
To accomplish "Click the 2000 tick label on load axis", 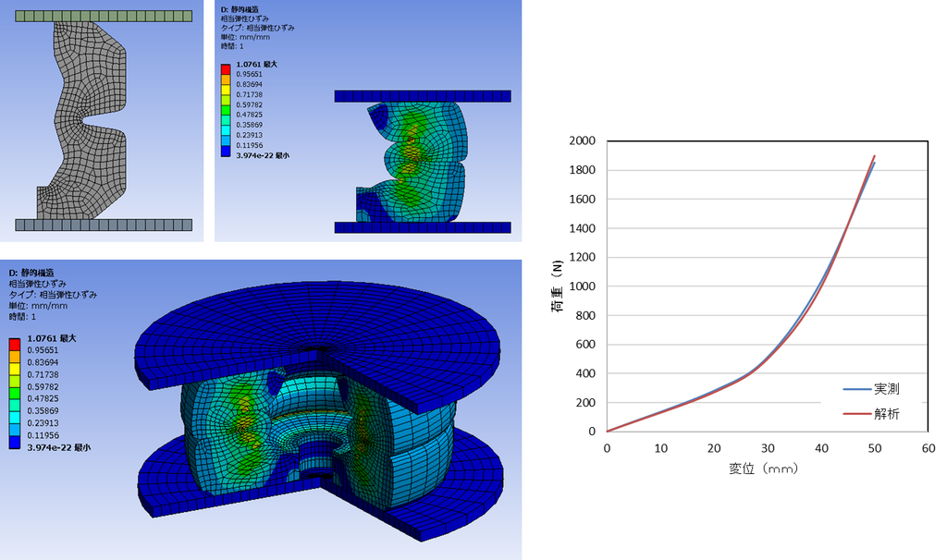I will point(583,140).
